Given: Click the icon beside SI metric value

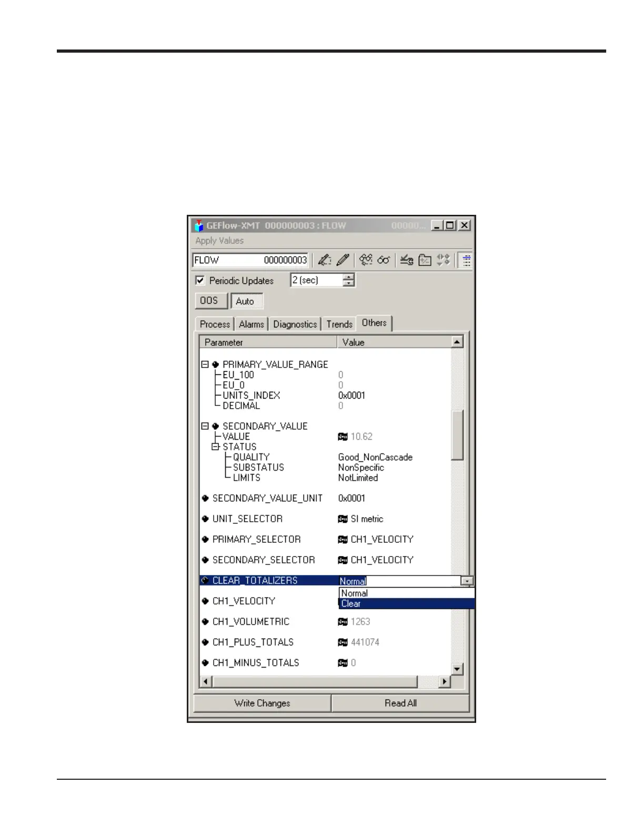Looking at the screenshot, I should [343, 519].
